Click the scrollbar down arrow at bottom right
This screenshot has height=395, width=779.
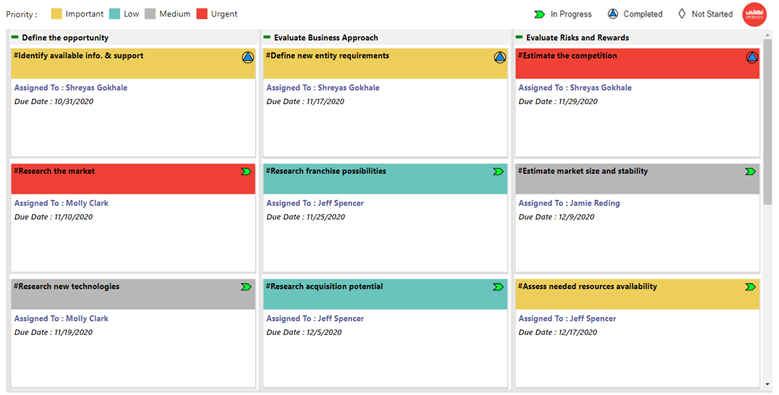768,384
